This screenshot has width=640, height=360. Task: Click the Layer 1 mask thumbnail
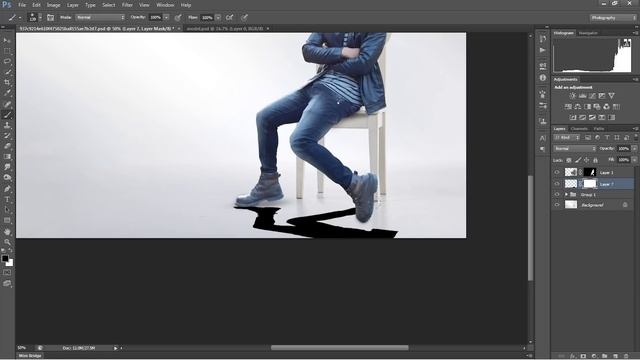[x=590, y=173]
